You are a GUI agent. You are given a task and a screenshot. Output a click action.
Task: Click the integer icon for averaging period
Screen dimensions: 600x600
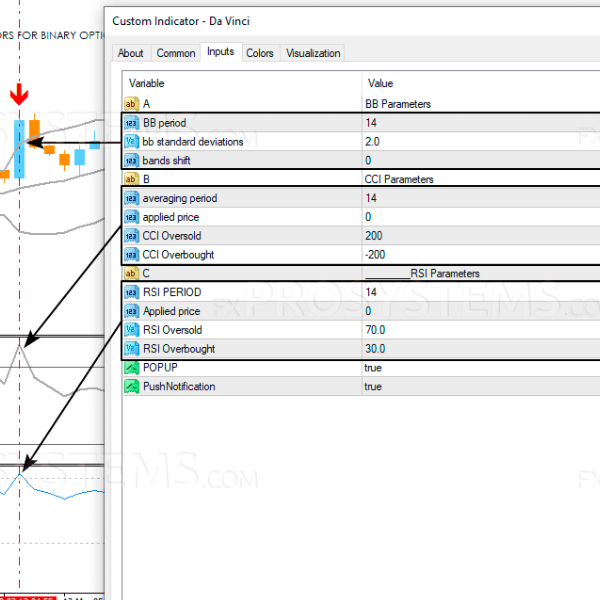tap(131, 198)
